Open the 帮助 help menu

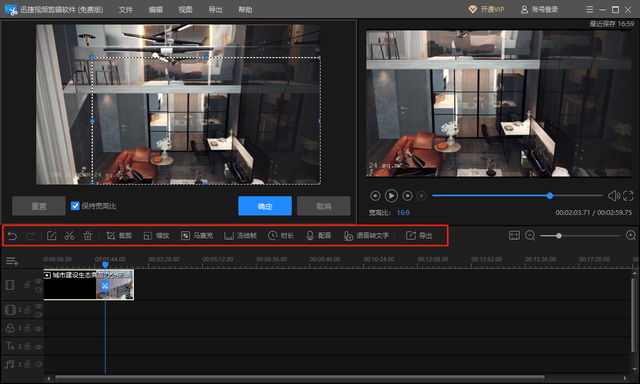coord(245,9)
